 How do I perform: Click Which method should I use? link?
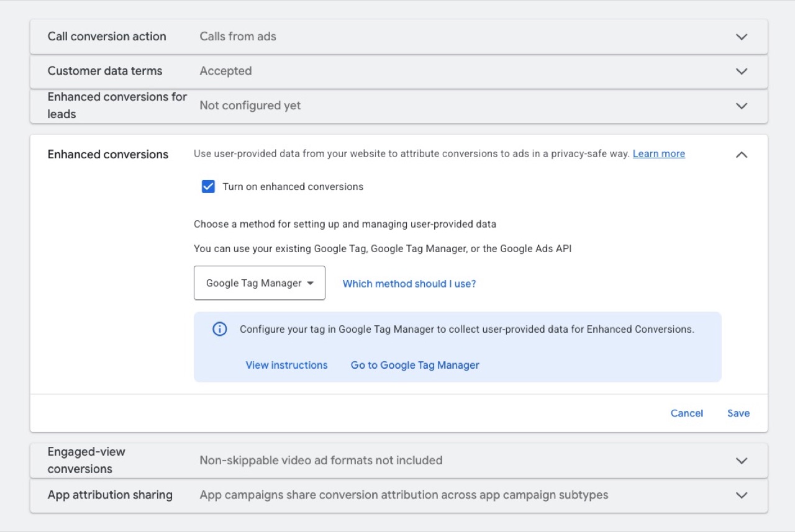click(x=409, y=284)
